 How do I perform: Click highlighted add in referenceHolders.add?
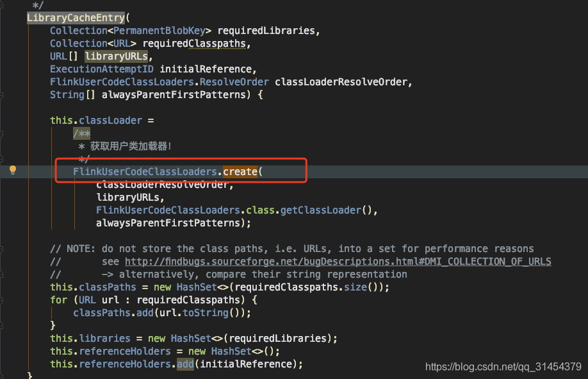[x=185, y=364]
